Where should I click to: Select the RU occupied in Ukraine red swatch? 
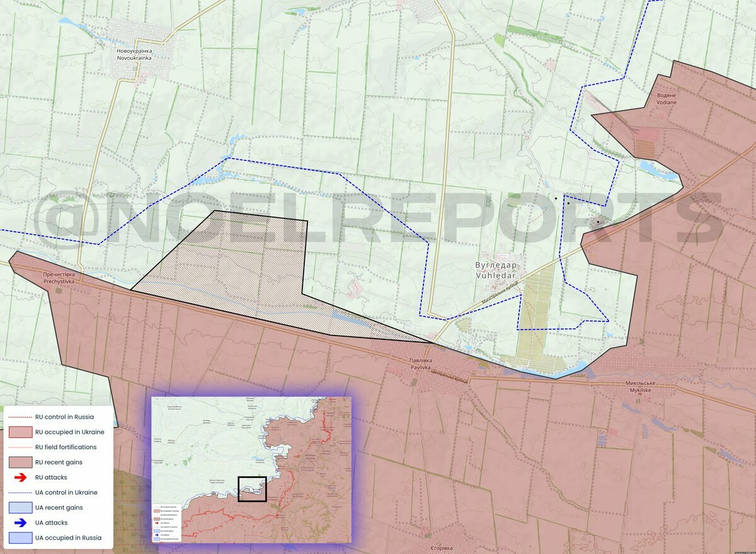20,432
